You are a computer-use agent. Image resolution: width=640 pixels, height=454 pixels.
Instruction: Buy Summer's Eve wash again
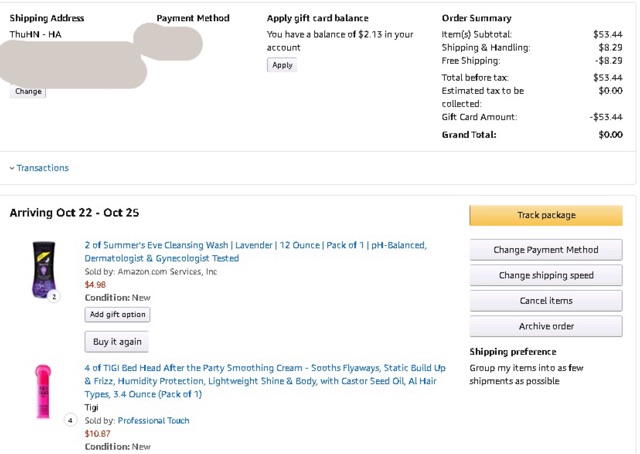pos(117,342)
